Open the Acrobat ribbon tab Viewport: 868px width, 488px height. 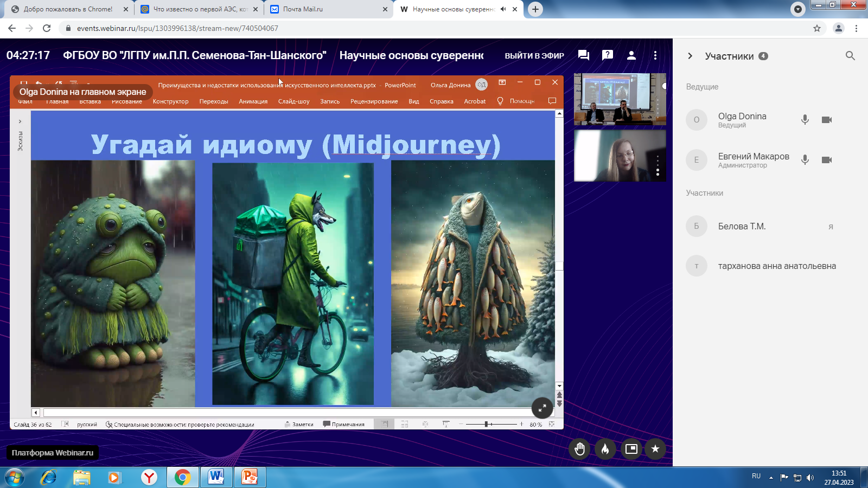475,101
